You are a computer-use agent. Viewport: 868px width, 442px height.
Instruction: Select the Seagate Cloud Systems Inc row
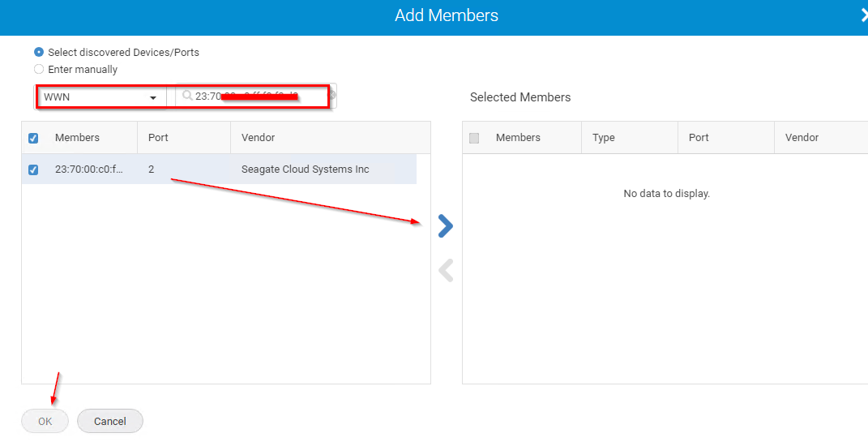pyautogui.click(x=219, y=170)
